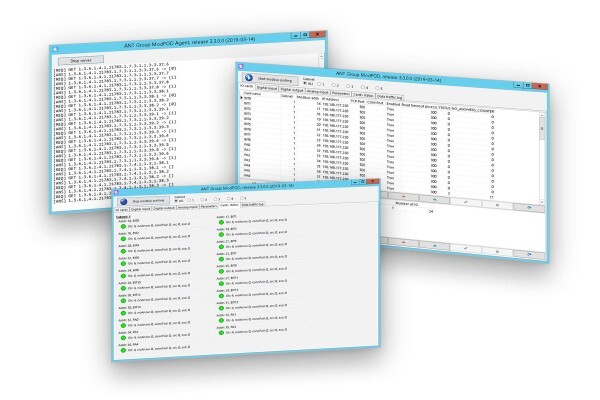Click Read timeout (msec) column header
600x400 pixels.
click(419, 106)
